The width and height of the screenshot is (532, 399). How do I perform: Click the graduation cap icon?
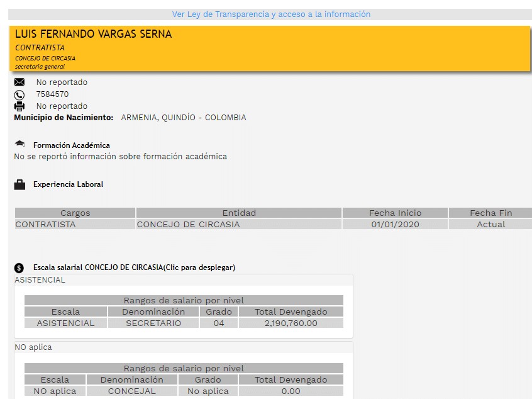(19, 143)
